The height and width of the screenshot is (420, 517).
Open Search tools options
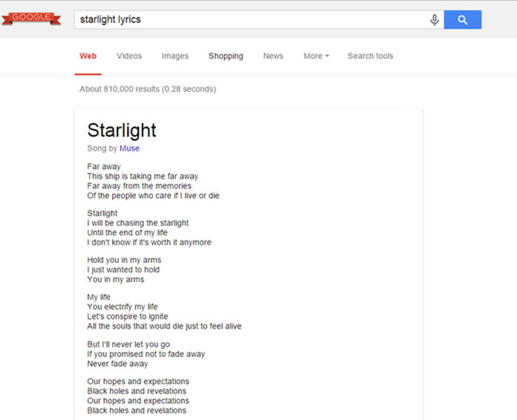tap(370, 56)
